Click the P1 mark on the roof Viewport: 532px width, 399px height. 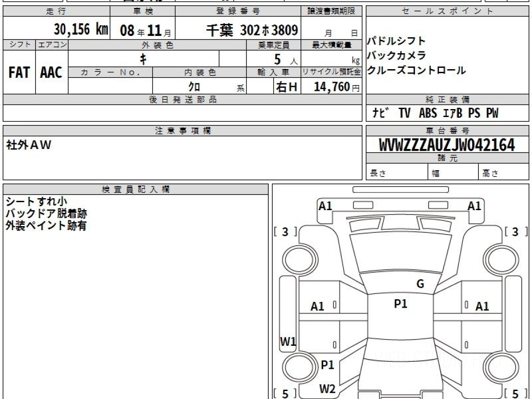click(x=401, y=304)
